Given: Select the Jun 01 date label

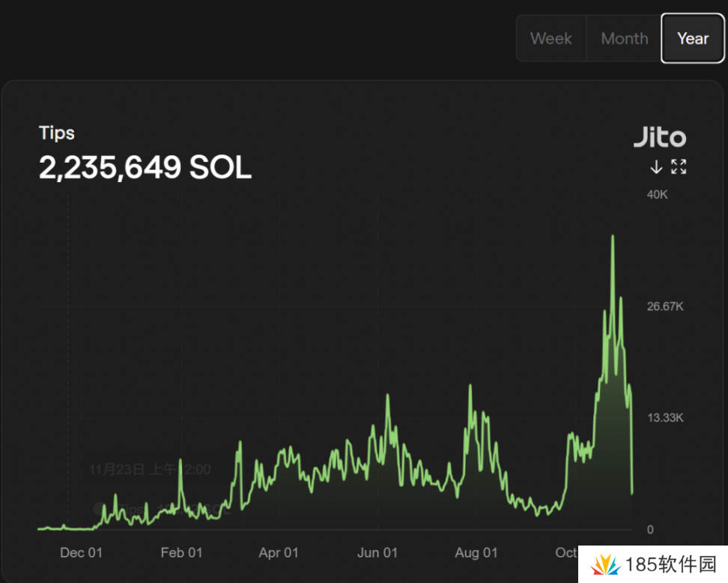Looking at the screenshot, I should [x=377, y=552].
